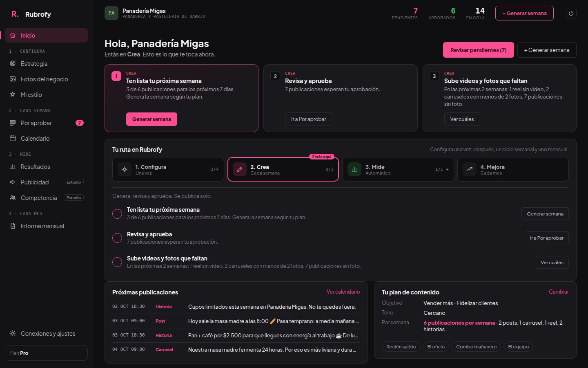Screen dimensions: 588x368
Task: Click Ver cuáles in the route checklist
Action: (x=552, y=263)
